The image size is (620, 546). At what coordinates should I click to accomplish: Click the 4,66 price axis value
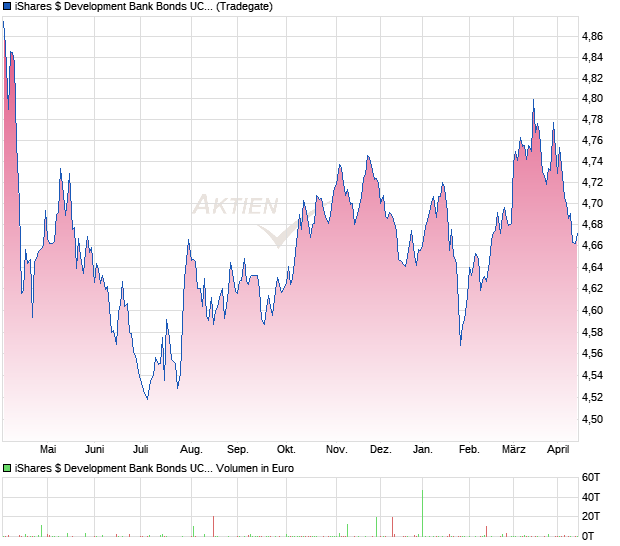pos(592,246)
